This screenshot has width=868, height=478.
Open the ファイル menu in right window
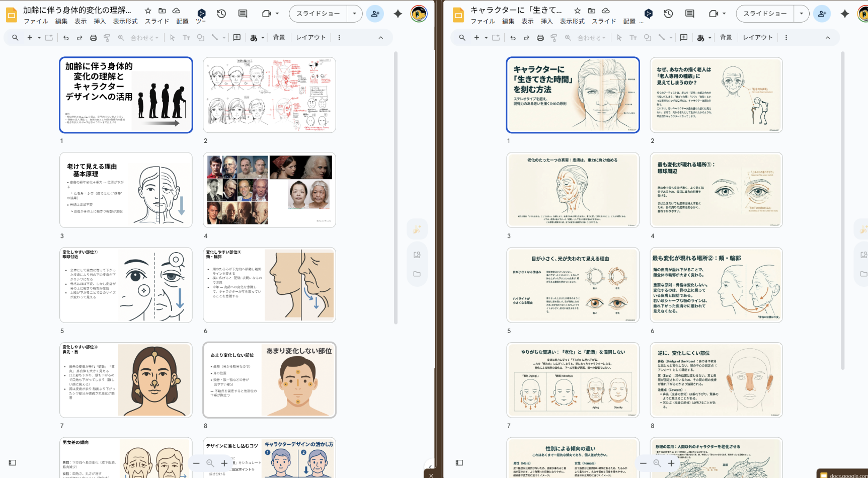tap(483, 21)
